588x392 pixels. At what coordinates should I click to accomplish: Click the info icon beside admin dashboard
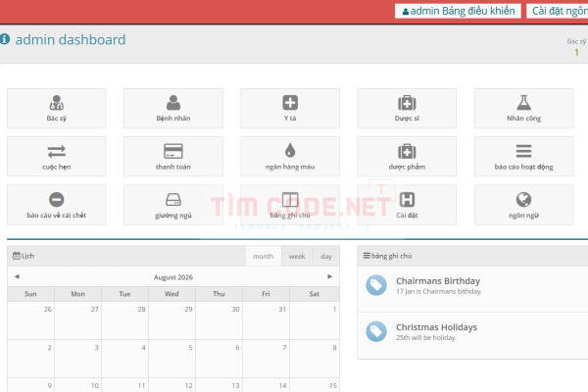point(5,39)
